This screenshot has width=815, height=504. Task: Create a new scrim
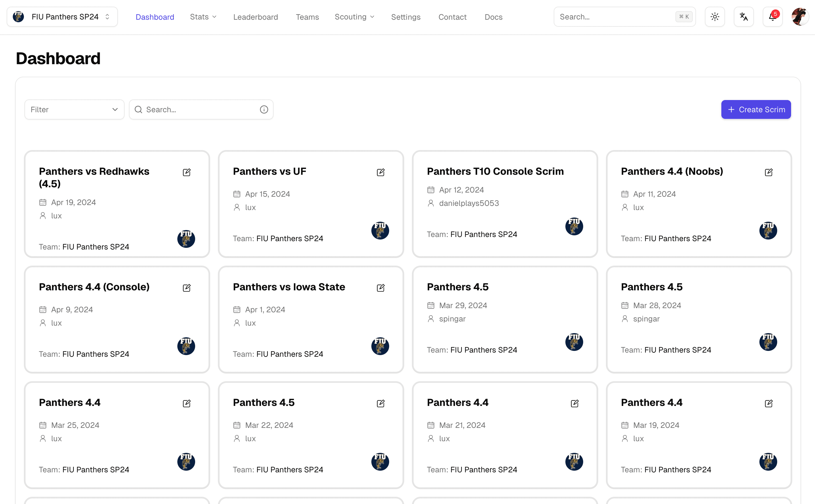click(x=756, y=109)
